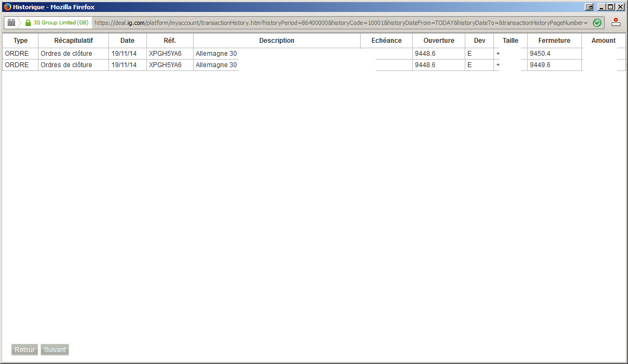Click Ordres de clôture in the 9450.4 row
628x364 pixels.
pos(67,54)
